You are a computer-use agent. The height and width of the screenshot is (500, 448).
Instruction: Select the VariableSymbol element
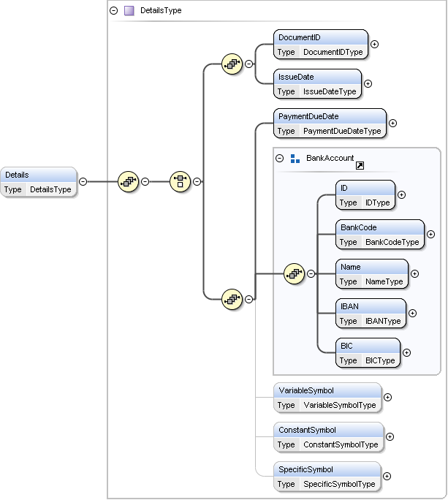pos(327,398)
